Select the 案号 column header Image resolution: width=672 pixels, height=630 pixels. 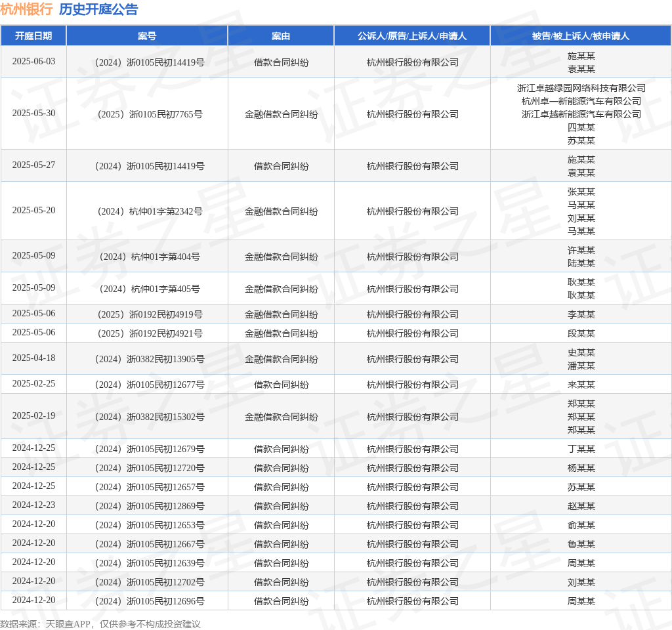click(147, 36)
